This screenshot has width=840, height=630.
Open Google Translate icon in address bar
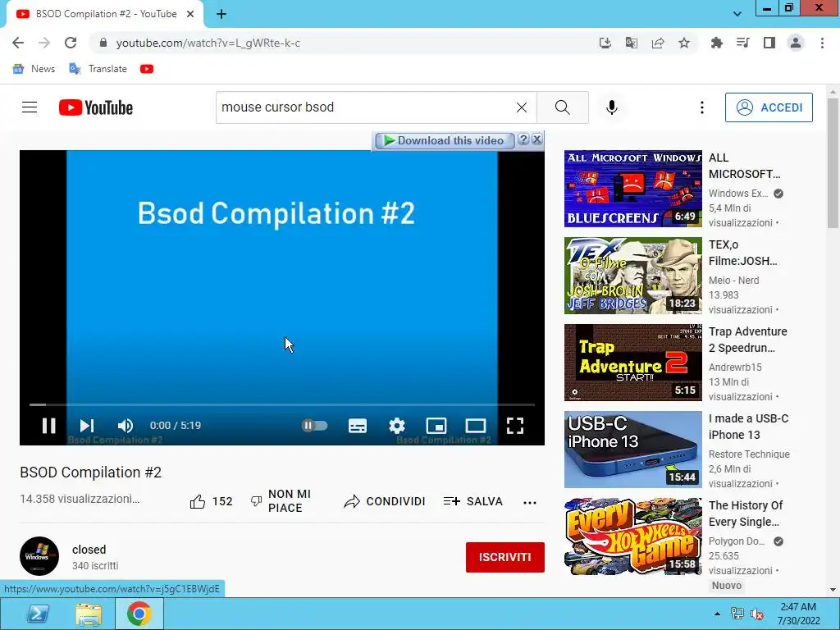point(631,43)
